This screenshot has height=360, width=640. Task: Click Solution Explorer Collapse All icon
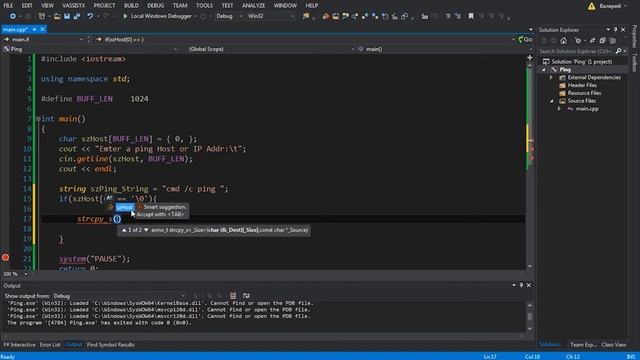point(602,41)
